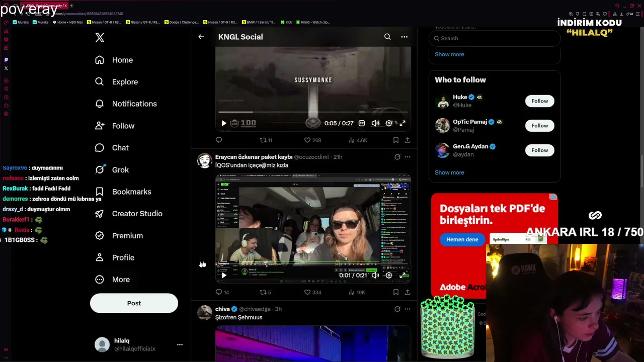This screenshot has height=362, width=644.
Task: Go back with the arrow beside KNGL Social
Action: 201,37
